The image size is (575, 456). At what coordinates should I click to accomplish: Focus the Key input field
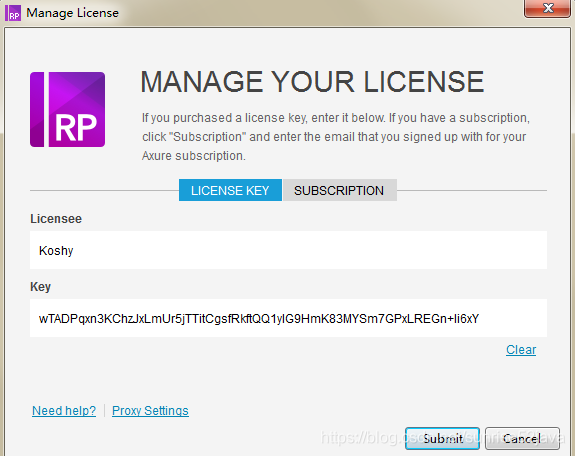pyautogui.click(x=288, y=318)
